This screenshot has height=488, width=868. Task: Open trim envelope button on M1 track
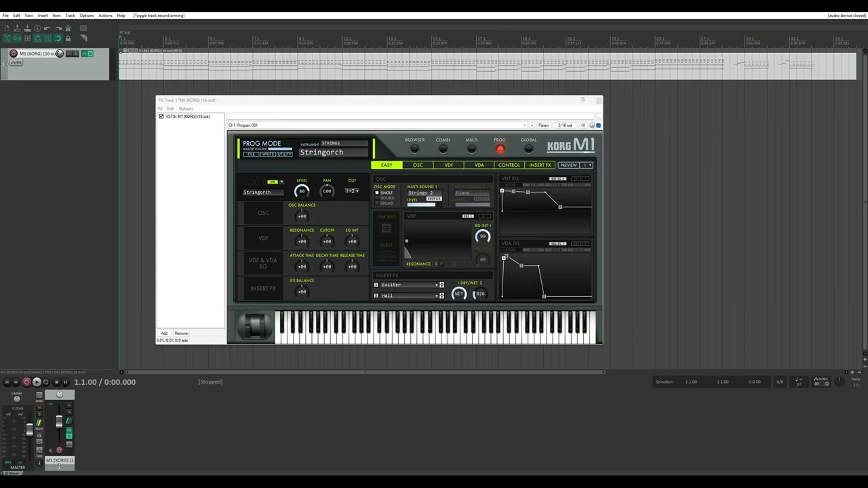16,62
